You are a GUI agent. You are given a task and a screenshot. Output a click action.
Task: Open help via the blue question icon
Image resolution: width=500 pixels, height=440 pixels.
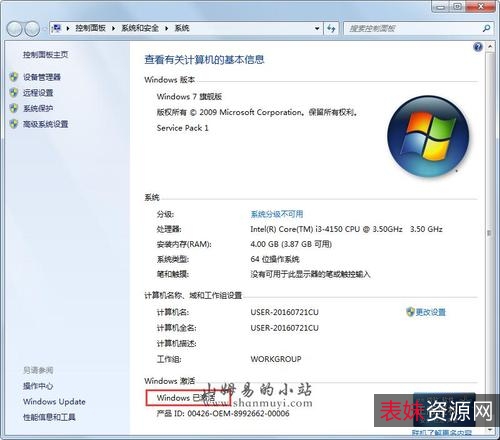tap(478, 47)
